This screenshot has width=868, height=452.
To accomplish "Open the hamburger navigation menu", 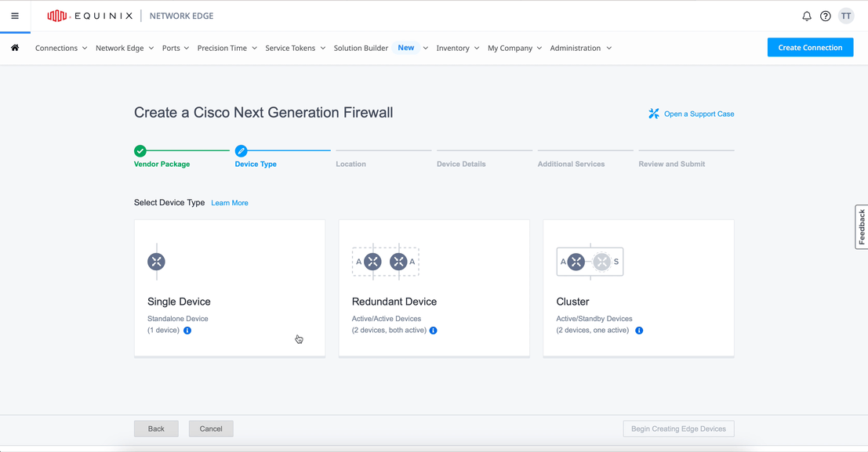I will tap(15, 16).
